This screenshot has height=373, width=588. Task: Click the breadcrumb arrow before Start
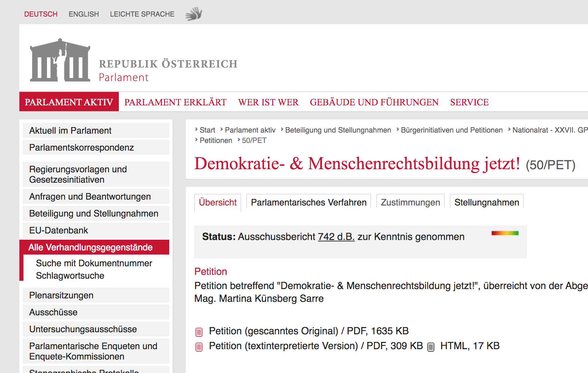point(196,130)
